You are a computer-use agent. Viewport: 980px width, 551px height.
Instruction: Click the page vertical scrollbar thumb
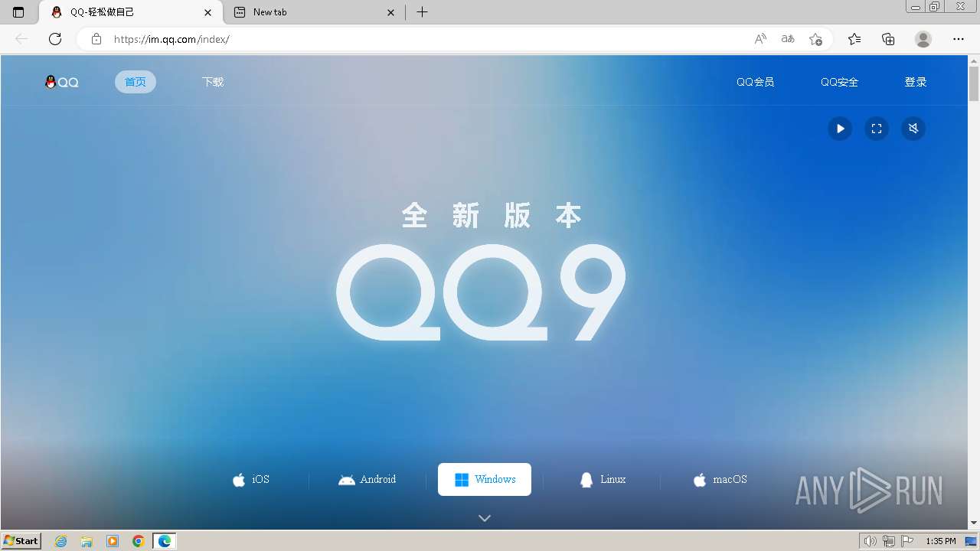[x=974, y=84]
